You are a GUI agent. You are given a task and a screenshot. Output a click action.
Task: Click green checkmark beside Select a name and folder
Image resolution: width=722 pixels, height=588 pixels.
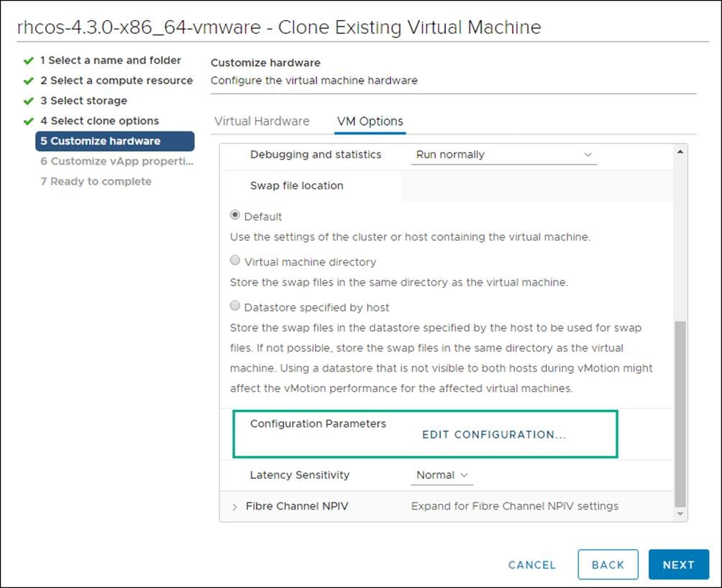(x=29, y=60)
